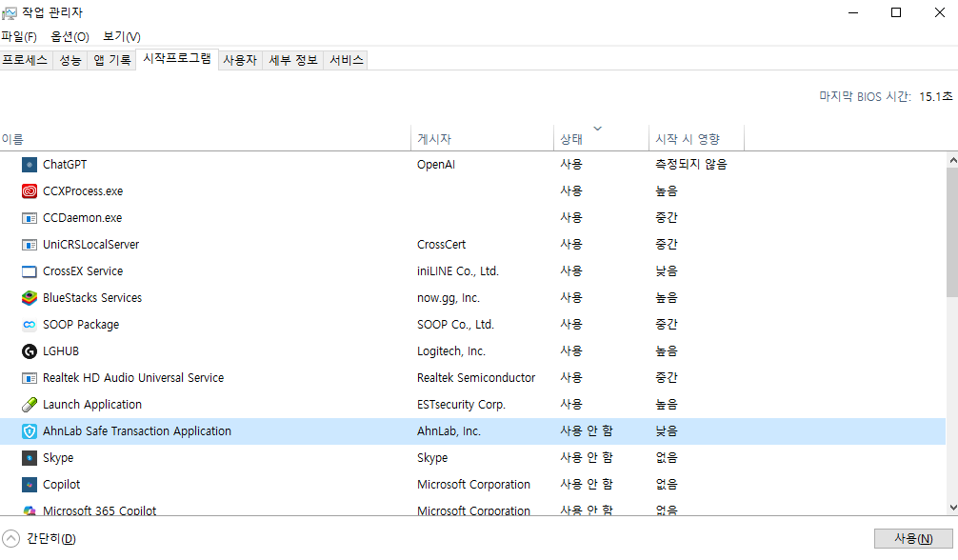This screenshot has width=958, height=560.
Task: Select the Launch Application entry
Action: click(x=92, y=405)
